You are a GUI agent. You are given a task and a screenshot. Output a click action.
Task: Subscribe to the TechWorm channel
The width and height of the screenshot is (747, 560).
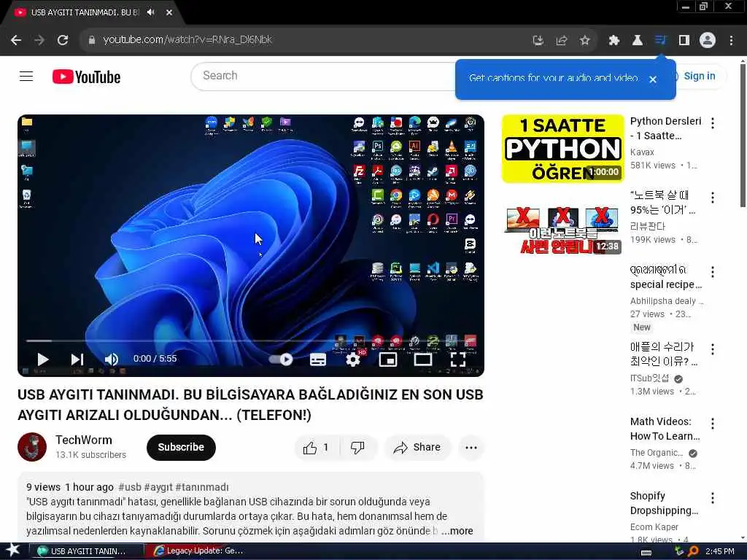coord(181,447)
